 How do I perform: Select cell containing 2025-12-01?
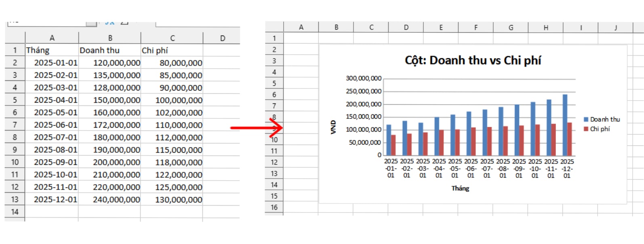pos(52,200)
